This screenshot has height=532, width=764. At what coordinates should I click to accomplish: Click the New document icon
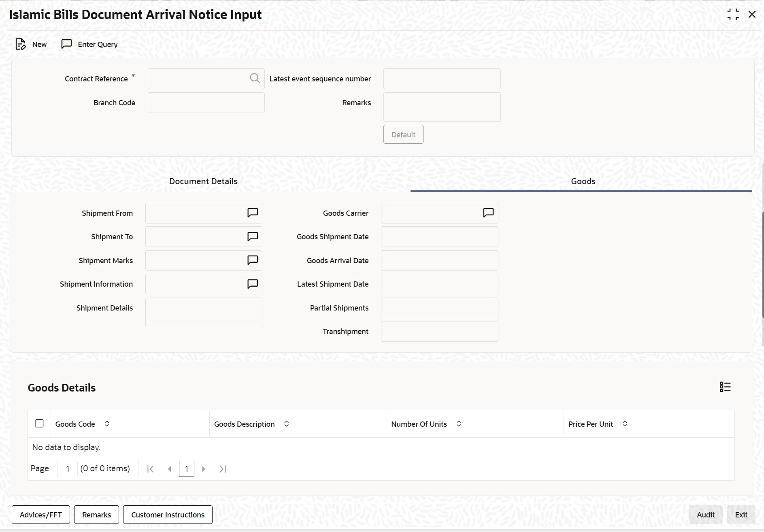tap(20, 44)
